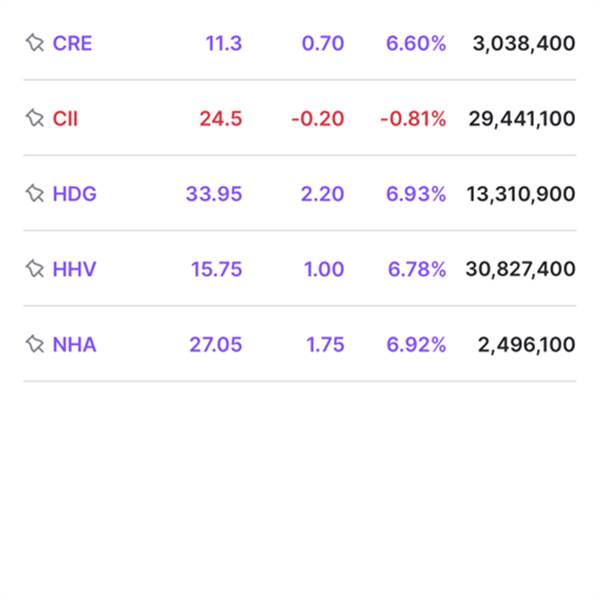600x600 pixels.
Task: Pin the CRE stock row
Action: coord(35,43)
